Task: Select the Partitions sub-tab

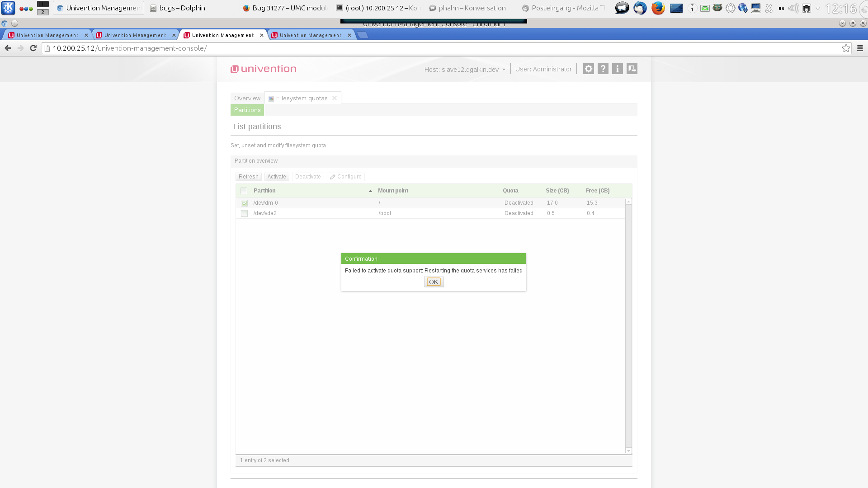Action: click(247, 110)
